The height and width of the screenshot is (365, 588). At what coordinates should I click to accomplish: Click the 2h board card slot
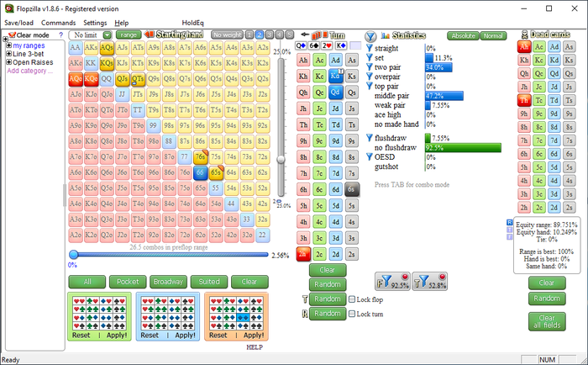coord(327,45)
